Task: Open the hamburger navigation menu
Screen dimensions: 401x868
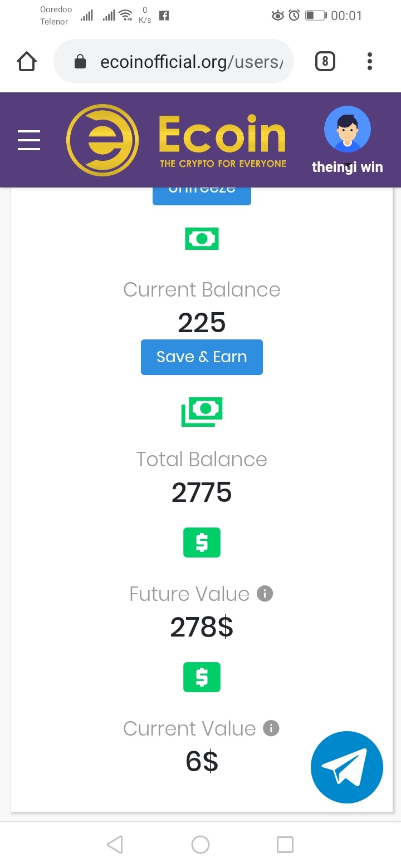Action: [29, 140]
